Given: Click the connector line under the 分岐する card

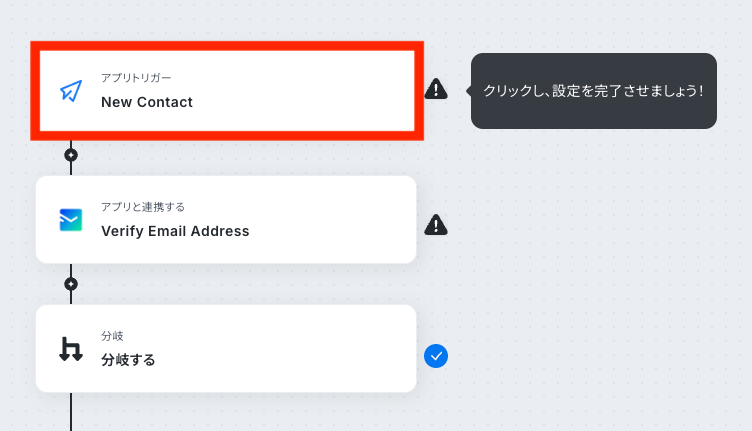Looking at the screenshot, I should (x=71, y=411).
